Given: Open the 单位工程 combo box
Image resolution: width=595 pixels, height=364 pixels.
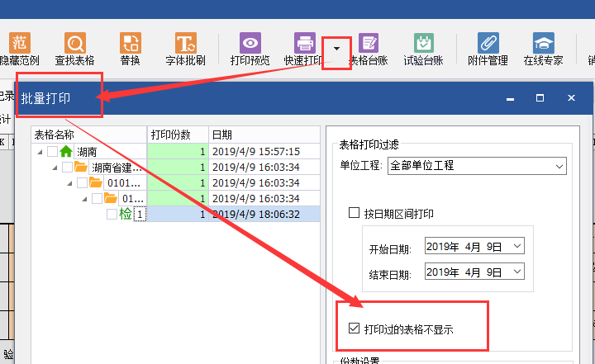Looking at the screenshot, I should [477, 166].
